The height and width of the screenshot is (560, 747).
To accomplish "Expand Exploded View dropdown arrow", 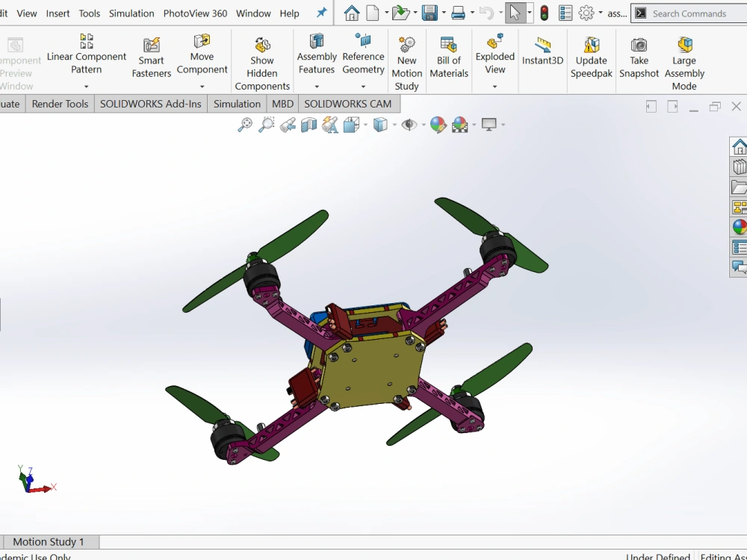I will pos(495,87).
